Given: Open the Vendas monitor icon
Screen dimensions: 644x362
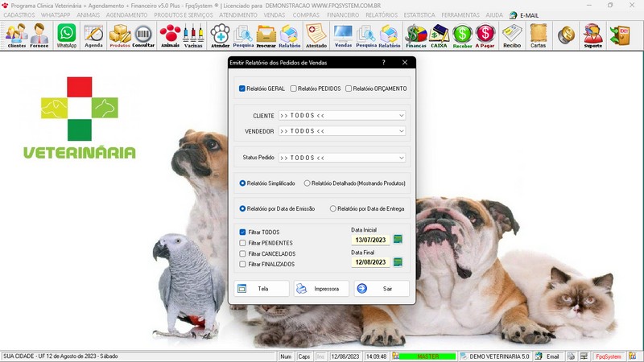Looking at the screenshot, I should click(x=344, y=35).
